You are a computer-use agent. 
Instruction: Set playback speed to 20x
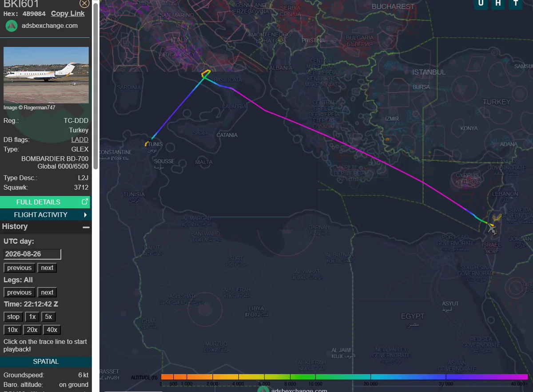pyautogui.click(x=32, y=330)
